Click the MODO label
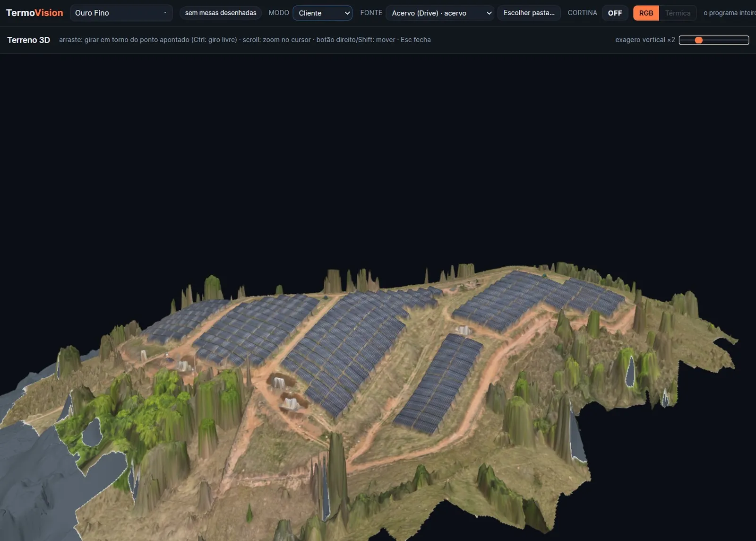This screenshot has width=756, height=541. point(279,13)
